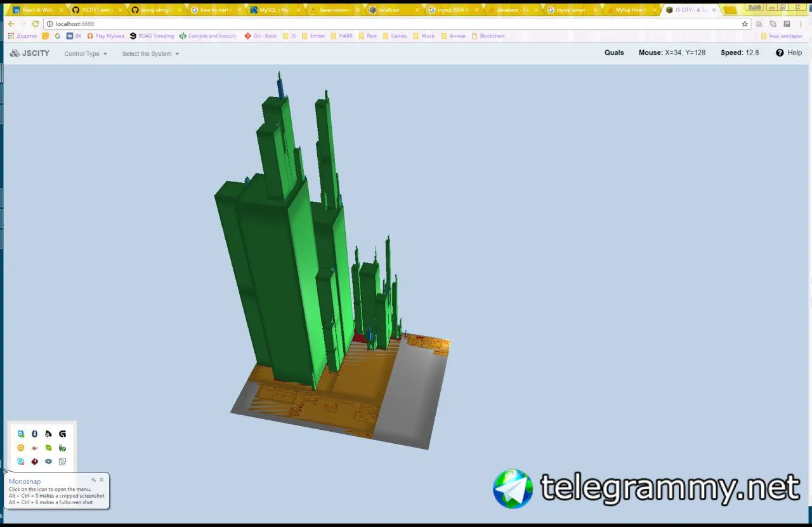Screen dimensions: 812x527
Task: Click the wrench icon in Monosnap balloon
Action: [93, 480]
